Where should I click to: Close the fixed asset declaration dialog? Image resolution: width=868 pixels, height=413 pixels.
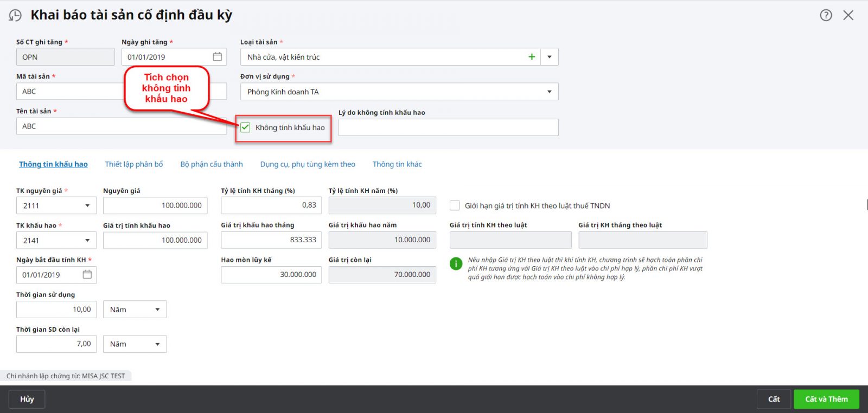point(848,15)
